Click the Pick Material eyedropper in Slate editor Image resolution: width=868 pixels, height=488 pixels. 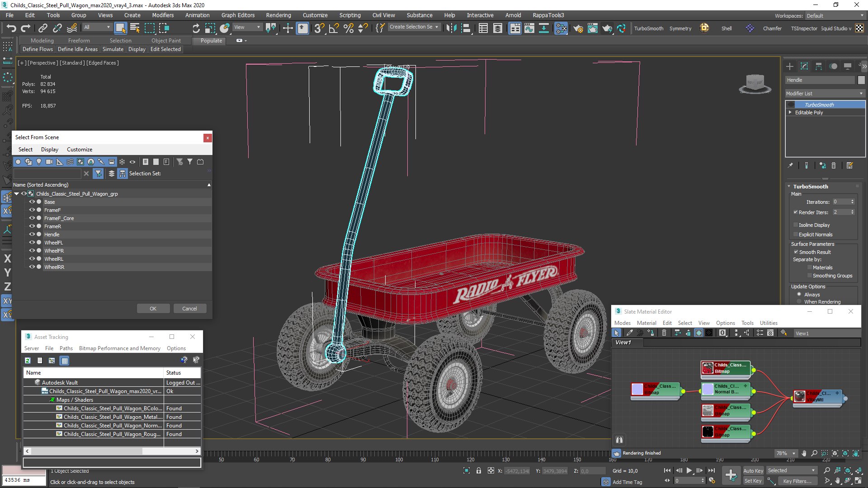[629, 333]
